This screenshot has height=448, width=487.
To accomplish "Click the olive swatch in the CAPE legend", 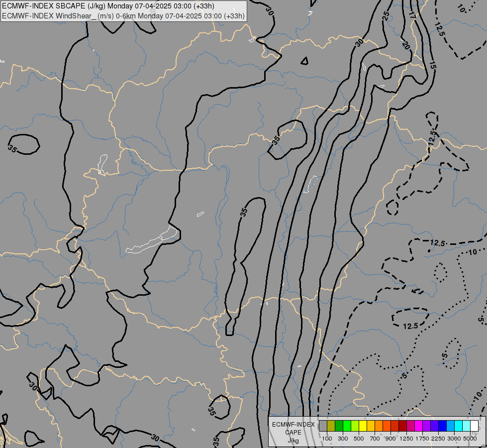I will [331, 426].
